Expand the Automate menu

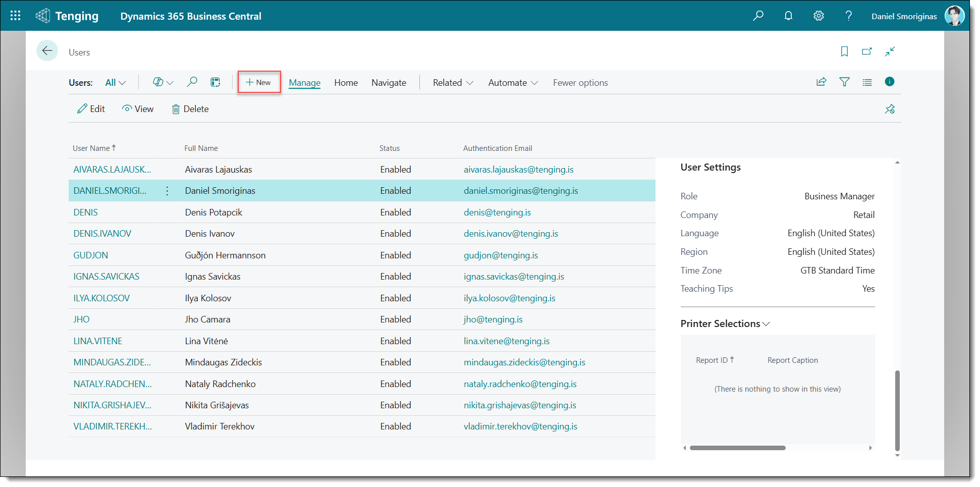click(x=513, y=83)
